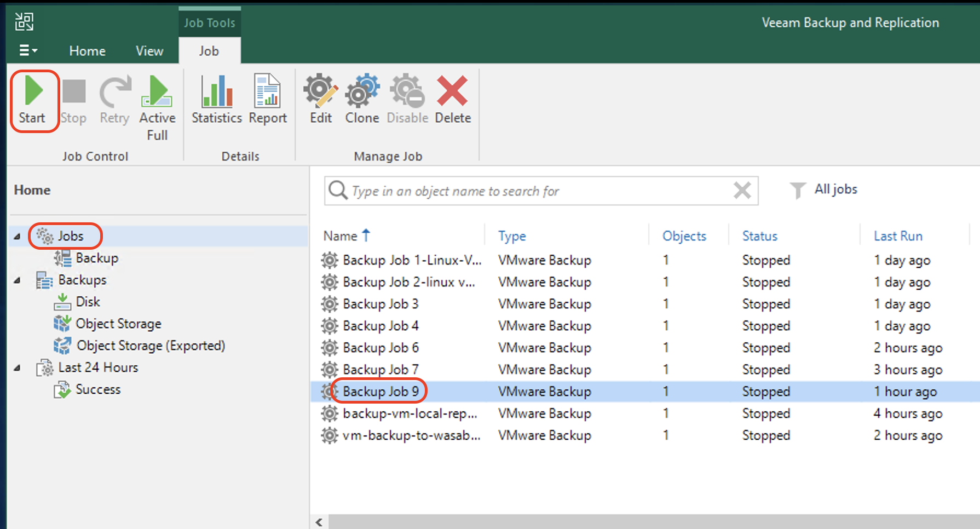Screen dimensions: 980x529
Task: Clear the search box with X
Action: pos(742,191)
